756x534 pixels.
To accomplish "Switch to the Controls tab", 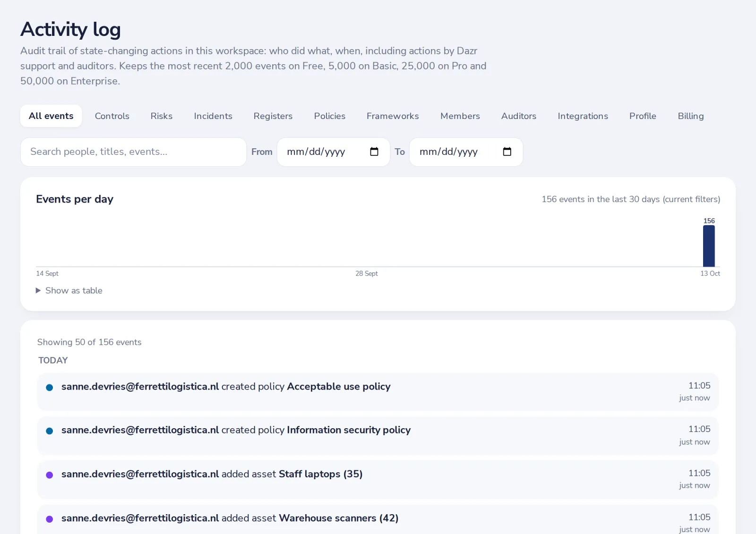I will 112,116.
